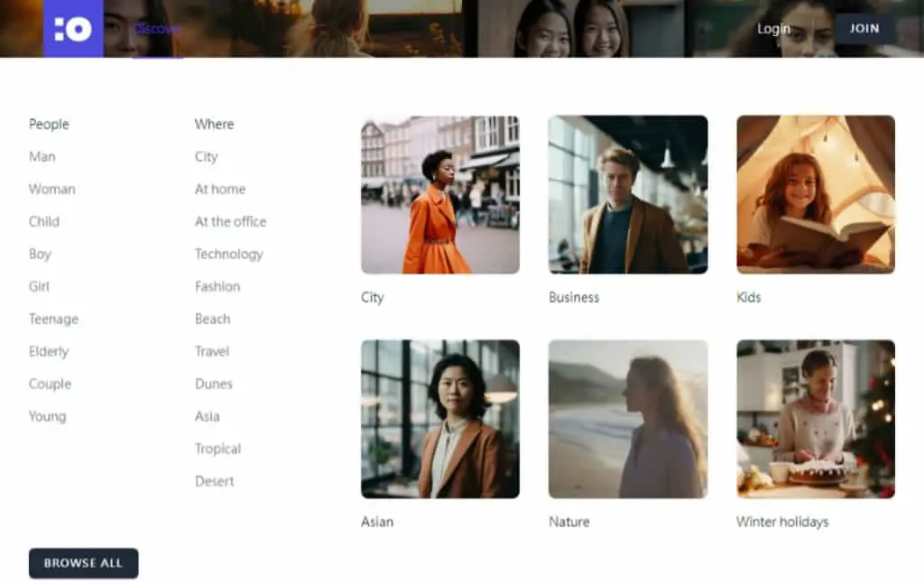
Task: Click the purple site logo icon
Action: (x=73, y=28)
